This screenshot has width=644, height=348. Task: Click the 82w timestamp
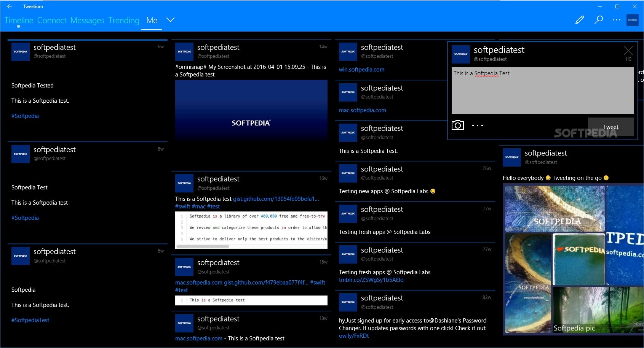click(487, 297)
